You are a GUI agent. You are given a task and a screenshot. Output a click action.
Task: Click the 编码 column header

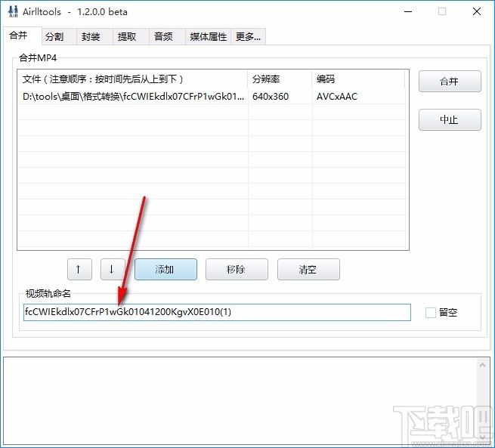coord(359,79)
